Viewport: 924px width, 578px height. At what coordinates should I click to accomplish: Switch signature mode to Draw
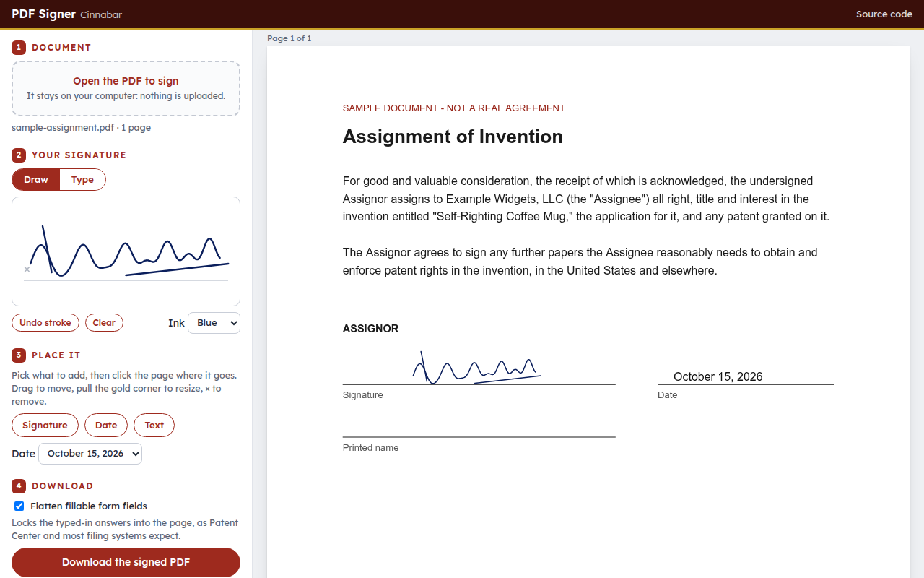click(36, 180)
